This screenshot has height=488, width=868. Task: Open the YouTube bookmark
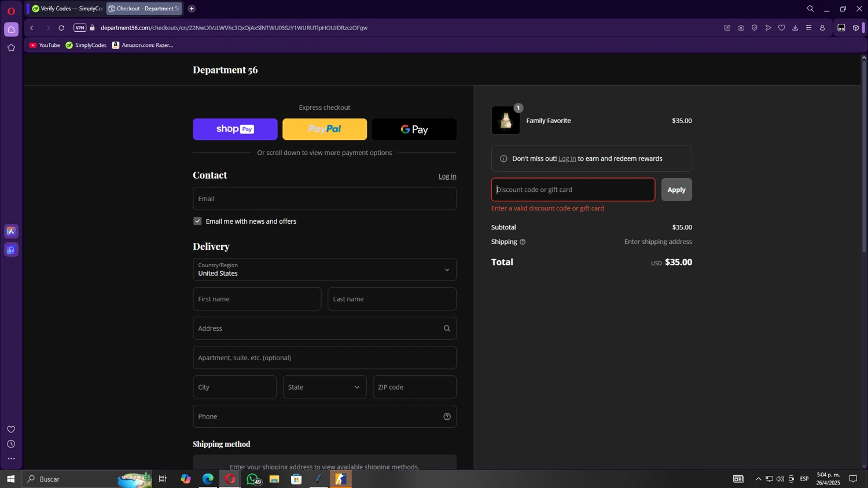pyautogui.click(x=45, y=45)
